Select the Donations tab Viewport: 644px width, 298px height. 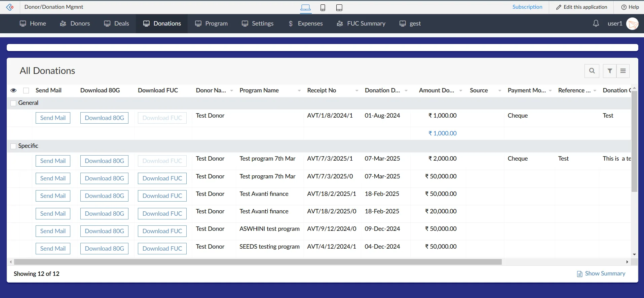click(x=162, y=24)
